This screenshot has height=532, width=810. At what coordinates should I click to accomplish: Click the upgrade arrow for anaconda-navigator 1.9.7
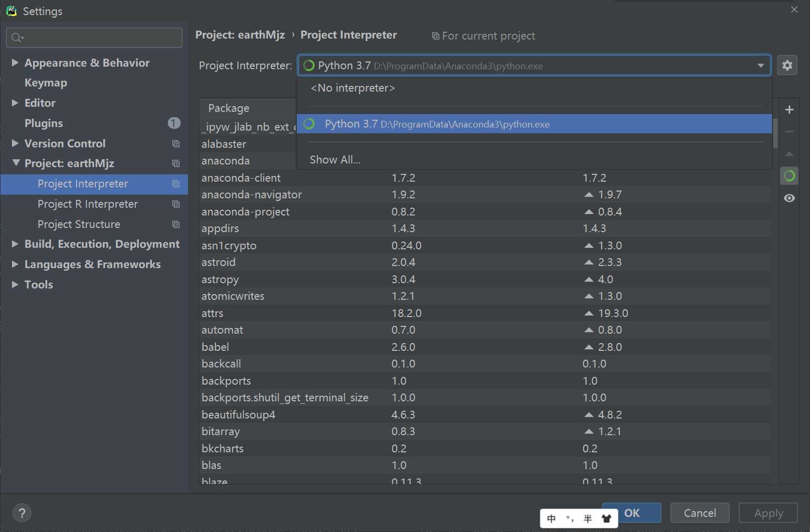click(589, 195)
